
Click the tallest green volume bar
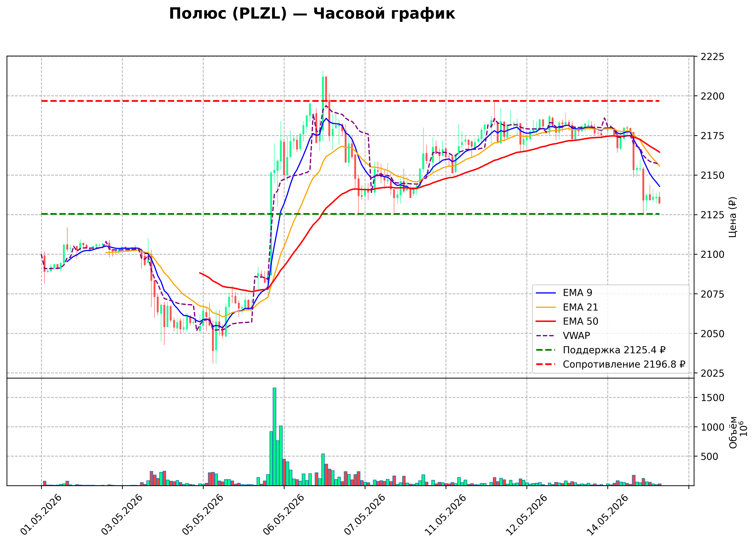pyautogui.click(x=274, y=437)
